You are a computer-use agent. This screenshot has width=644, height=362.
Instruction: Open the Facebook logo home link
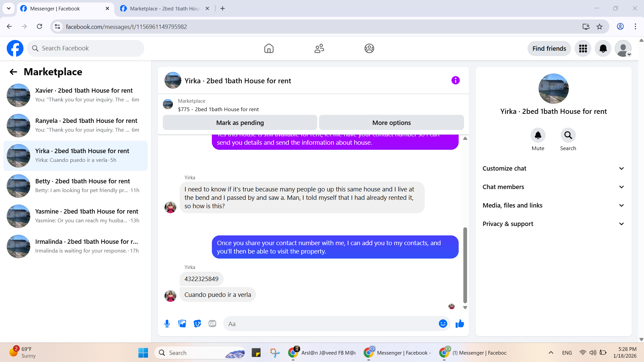click(x=15, y=48)
